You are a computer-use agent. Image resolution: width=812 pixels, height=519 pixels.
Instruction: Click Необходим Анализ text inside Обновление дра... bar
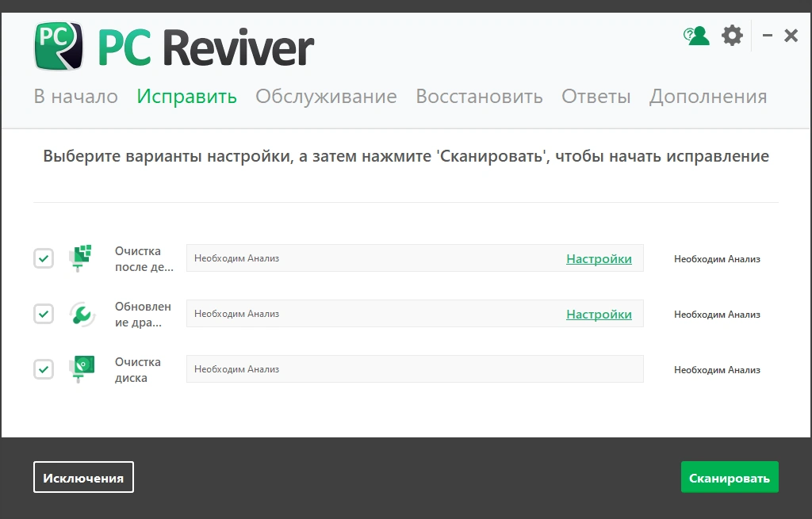pos(236,314)
